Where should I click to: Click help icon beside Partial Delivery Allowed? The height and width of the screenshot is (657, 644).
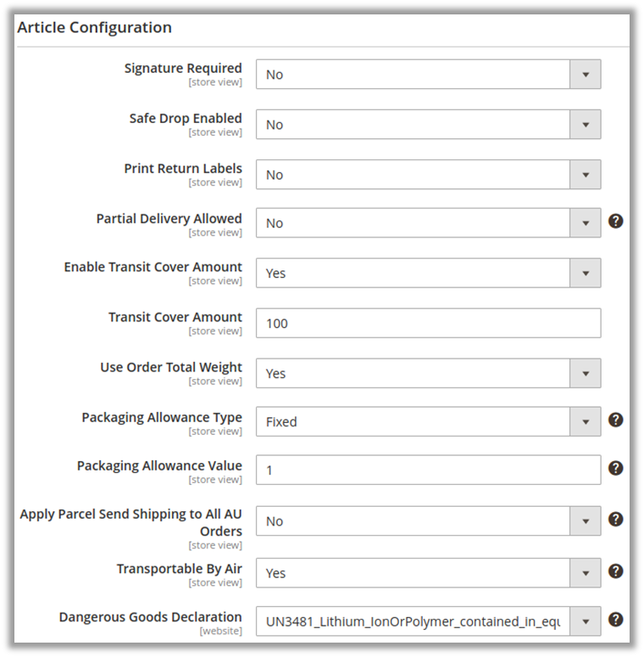616,221
